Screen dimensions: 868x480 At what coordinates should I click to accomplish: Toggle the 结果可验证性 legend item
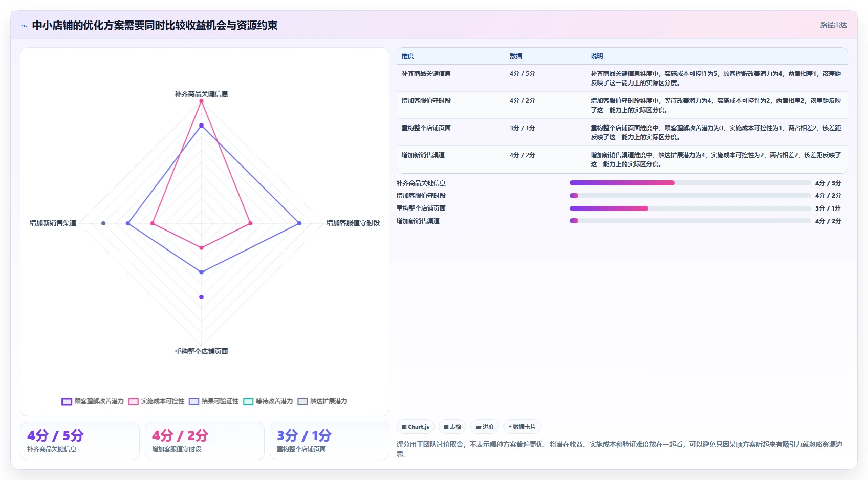pyautogui.click(x=213, y=401)
